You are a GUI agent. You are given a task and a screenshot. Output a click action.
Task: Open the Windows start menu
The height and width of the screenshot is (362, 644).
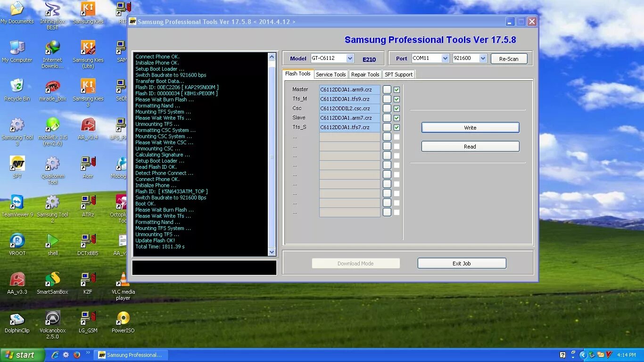[22, 355]
